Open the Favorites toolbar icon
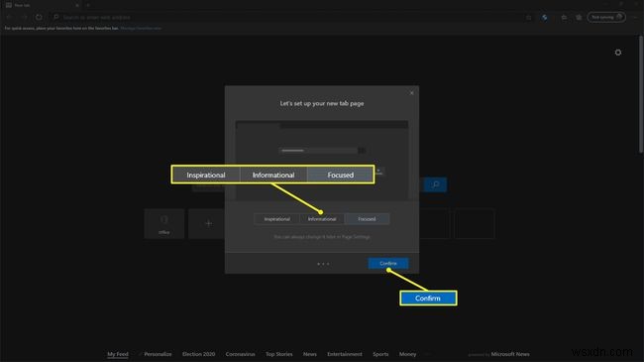This screenshot has width=644, height=362. [564, 17]
